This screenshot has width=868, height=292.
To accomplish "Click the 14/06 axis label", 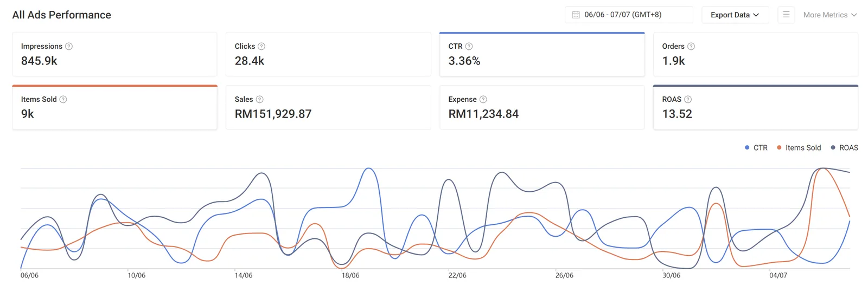I will pos(244,276).
